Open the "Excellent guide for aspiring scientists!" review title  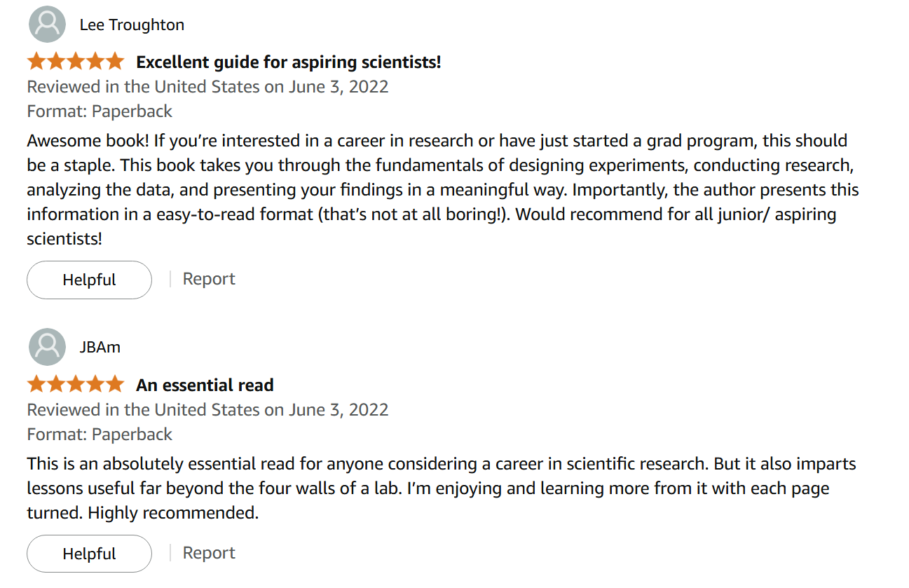pyautogui.click(x=288, y=62)
